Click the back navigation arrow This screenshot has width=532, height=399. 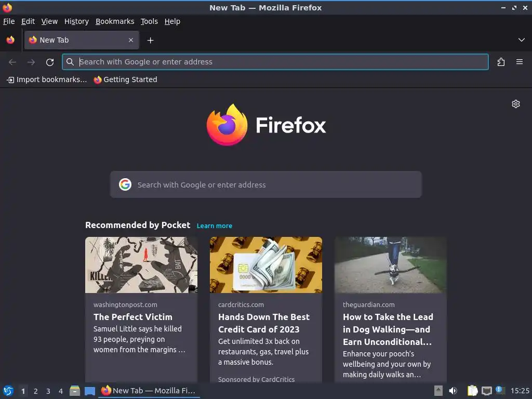(x=12, y=62)
